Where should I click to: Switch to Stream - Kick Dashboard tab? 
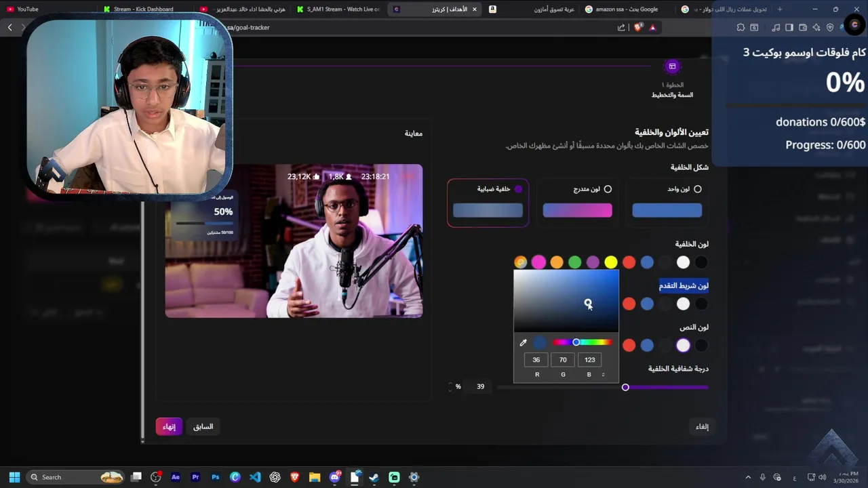(146, 9)
